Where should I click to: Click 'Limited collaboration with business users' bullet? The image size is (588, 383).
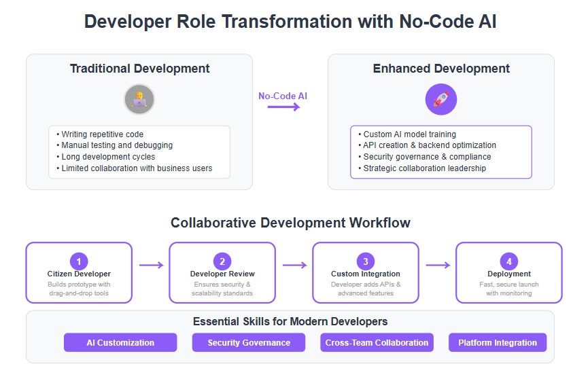pos(134,168)
